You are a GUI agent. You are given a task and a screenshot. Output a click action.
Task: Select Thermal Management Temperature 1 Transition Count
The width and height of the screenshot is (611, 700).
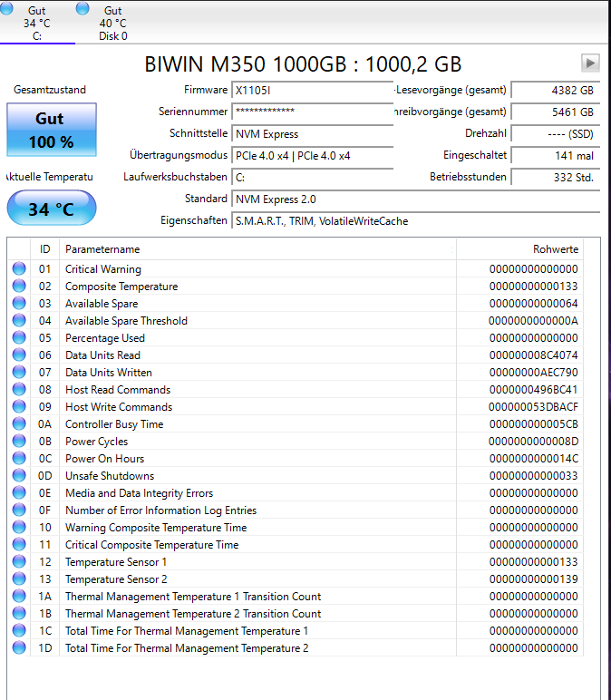click(x=193, y=597)
